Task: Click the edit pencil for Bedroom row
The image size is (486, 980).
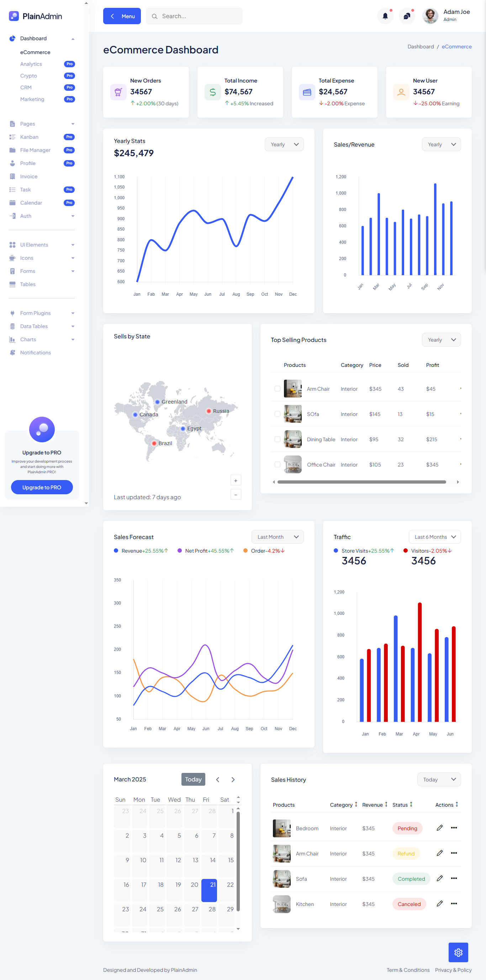Action: [x=439, y=828]
